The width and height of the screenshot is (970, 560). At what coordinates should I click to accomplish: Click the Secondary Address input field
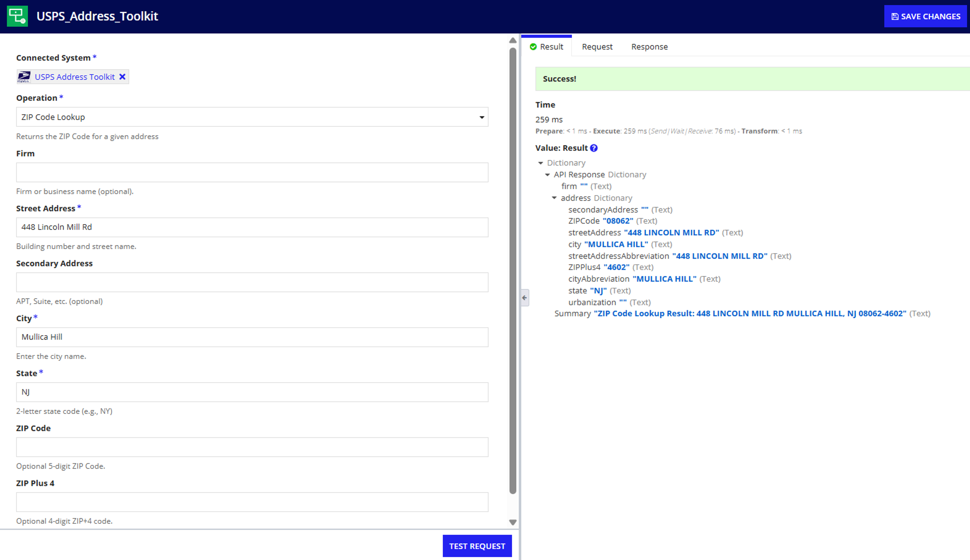tap(252, 282)
